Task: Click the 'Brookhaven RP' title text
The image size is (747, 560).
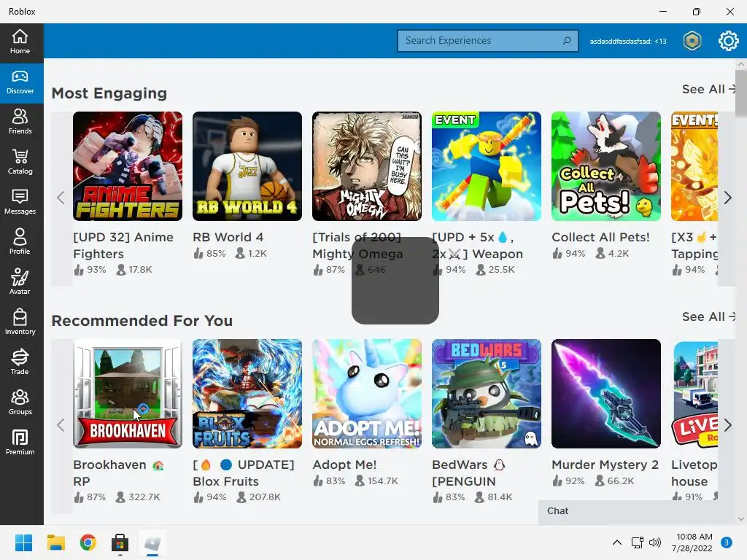Action: [118, 472]
